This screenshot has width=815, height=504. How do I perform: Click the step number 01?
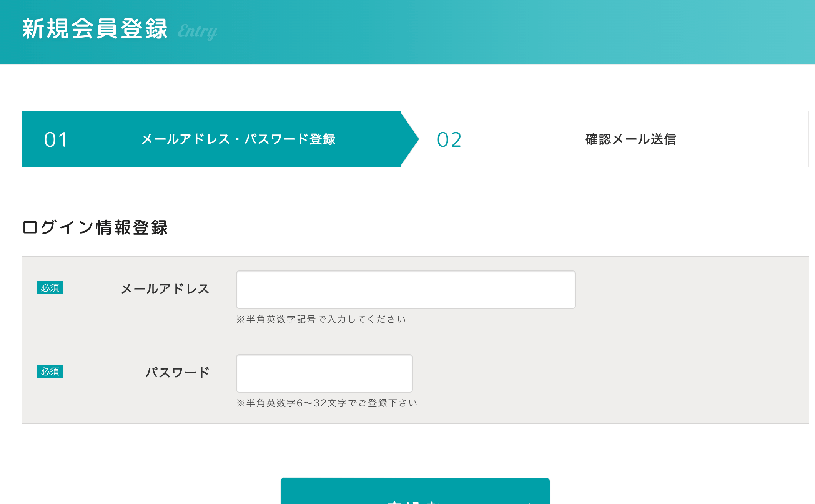[x=56, y=139]
